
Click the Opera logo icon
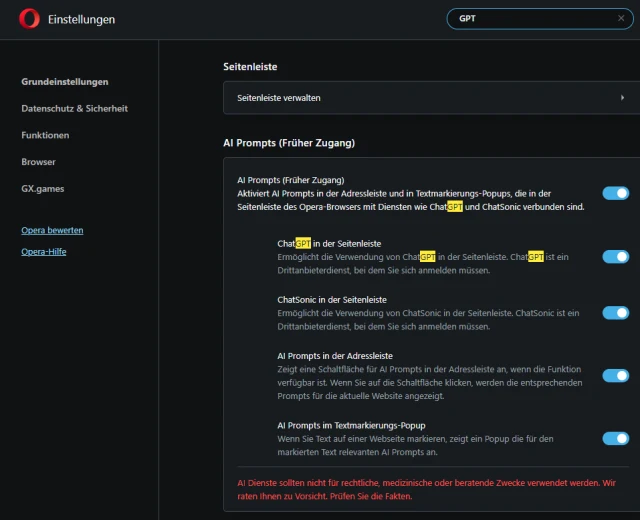coord(29,19)
